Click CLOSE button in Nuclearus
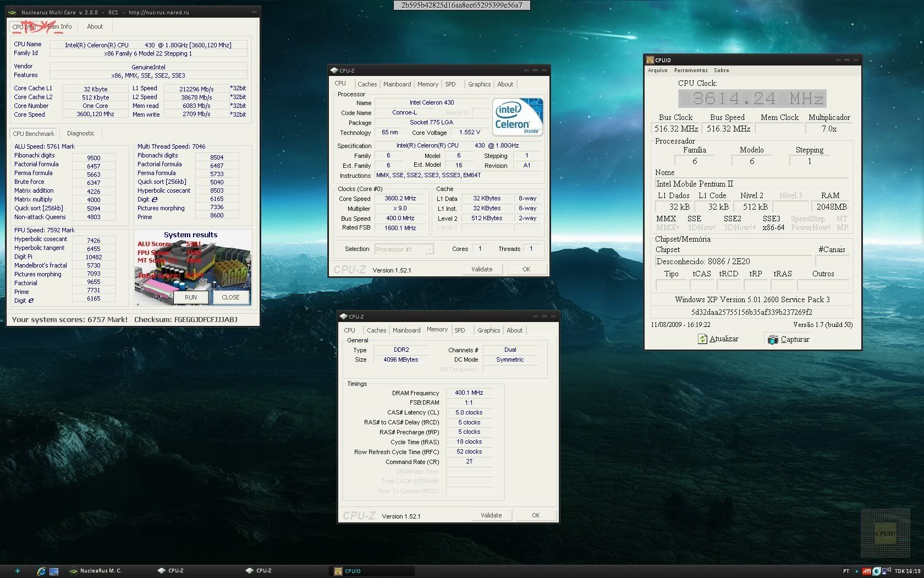The height and width of the screenshot is (578, 924). 230,297
